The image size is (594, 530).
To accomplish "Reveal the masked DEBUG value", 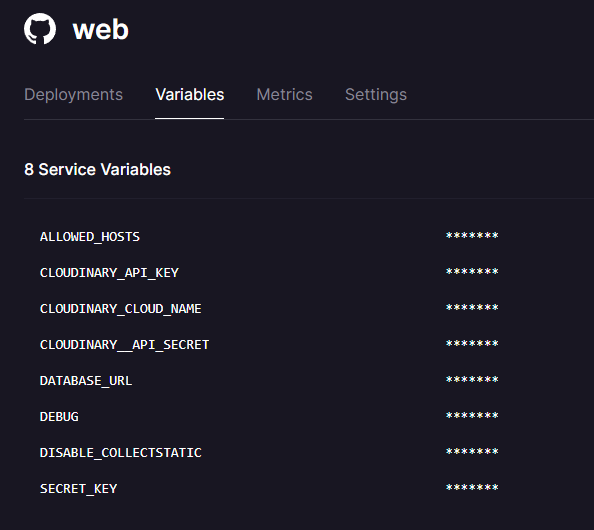I will pyautogui.click(x=472, y=416).
